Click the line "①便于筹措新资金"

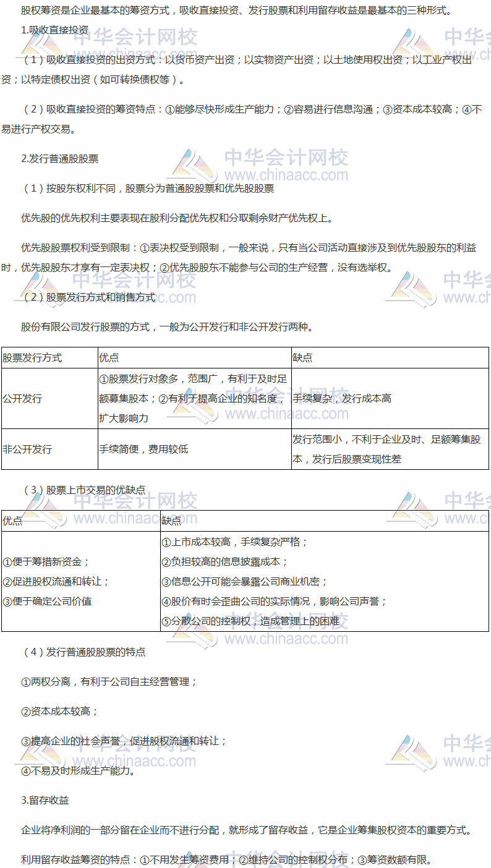pyautogui.click(x=46, y=561)
